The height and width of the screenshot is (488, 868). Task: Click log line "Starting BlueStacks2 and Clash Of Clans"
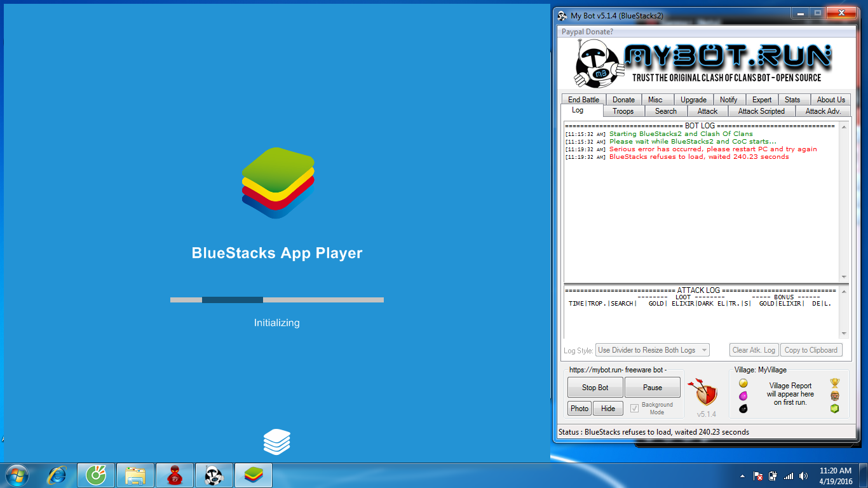pos(681,134)
